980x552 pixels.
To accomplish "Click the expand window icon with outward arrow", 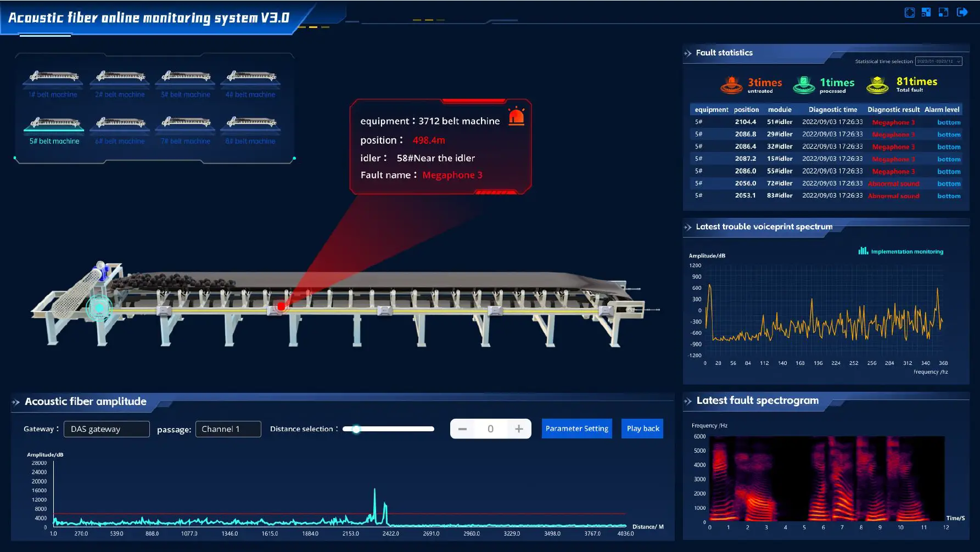I will click(x=943, y=13).
